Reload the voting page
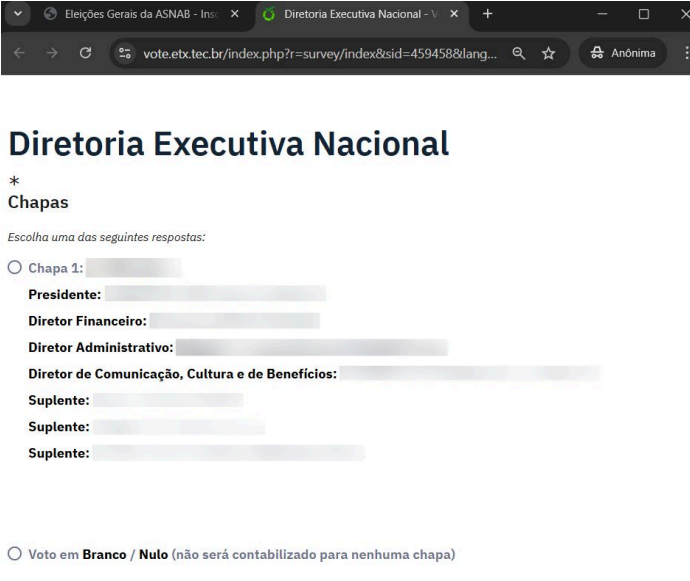 coord(85,53)
